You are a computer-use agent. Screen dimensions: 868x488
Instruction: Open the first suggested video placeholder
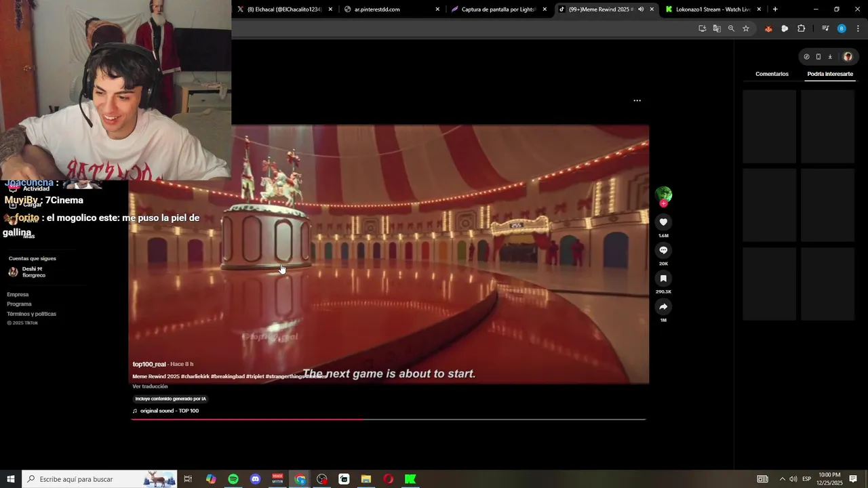[x=769, y=127]
